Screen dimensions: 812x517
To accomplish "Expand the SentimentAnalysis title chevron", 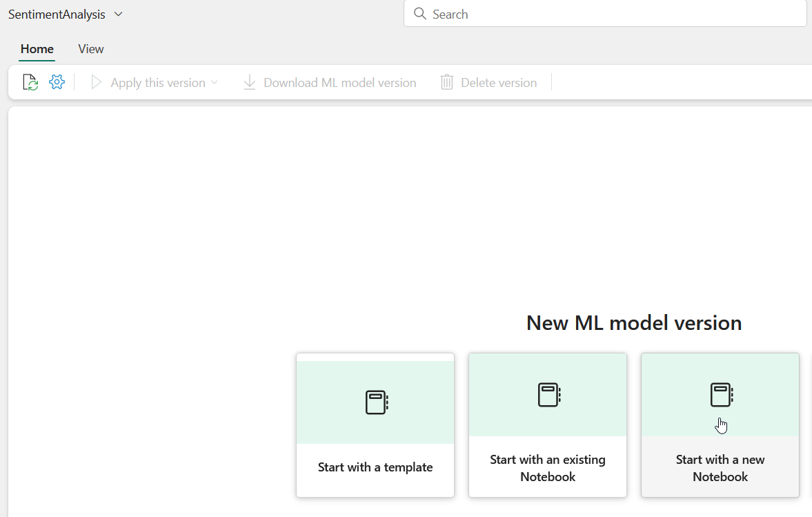I will tap(118, 14).
